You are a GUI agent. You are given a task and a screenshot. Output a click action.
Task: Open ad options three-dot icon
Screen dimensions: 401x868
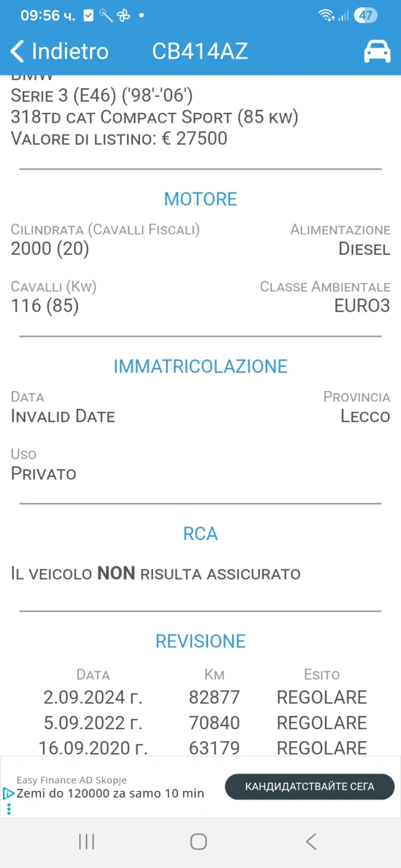pos(9,809)
